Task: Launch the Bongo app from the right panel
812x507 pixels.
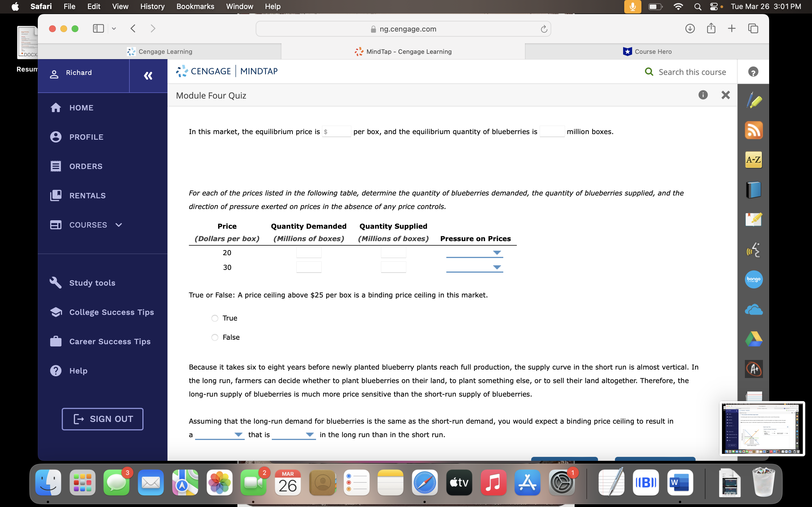Action: point(754,279)
